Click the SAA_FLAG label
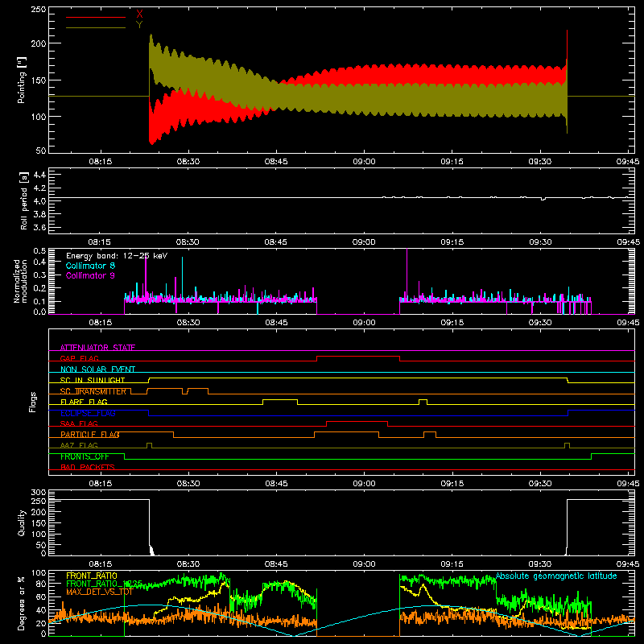 (x=79, y=423)
